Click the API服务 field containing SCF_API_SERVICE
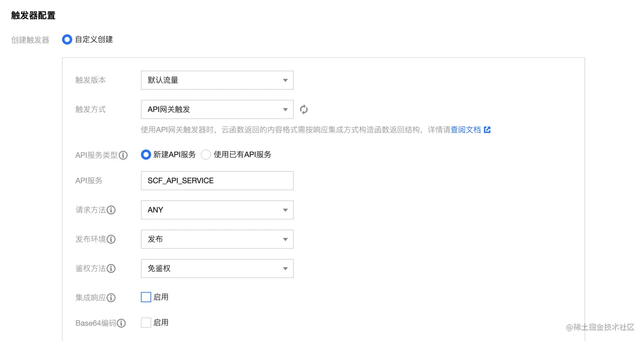The width and height of the screenshot is (644, 341). (x=217, y=181)
